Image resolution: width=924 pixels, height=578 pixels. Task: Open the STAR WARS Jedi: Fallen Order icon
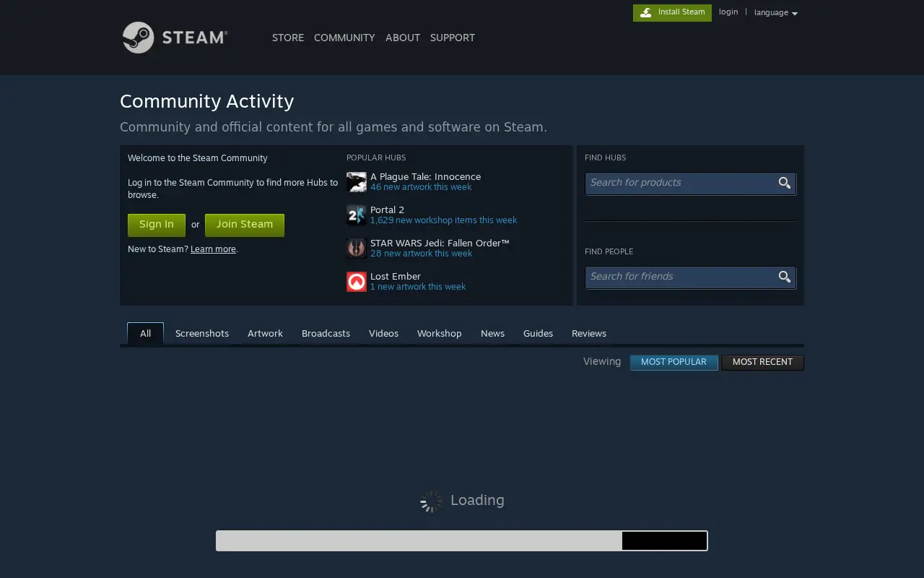357,249
